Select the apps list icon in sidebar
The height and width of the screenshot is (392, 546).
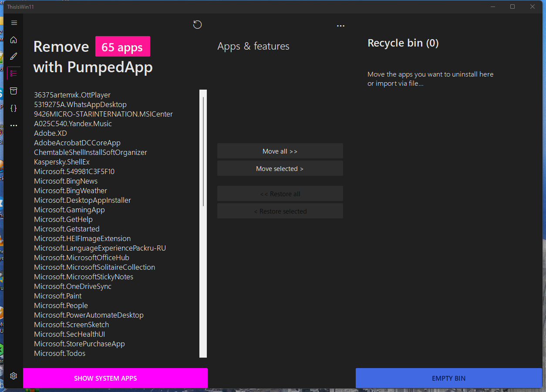pyautogui.click(x=14, y=73)
